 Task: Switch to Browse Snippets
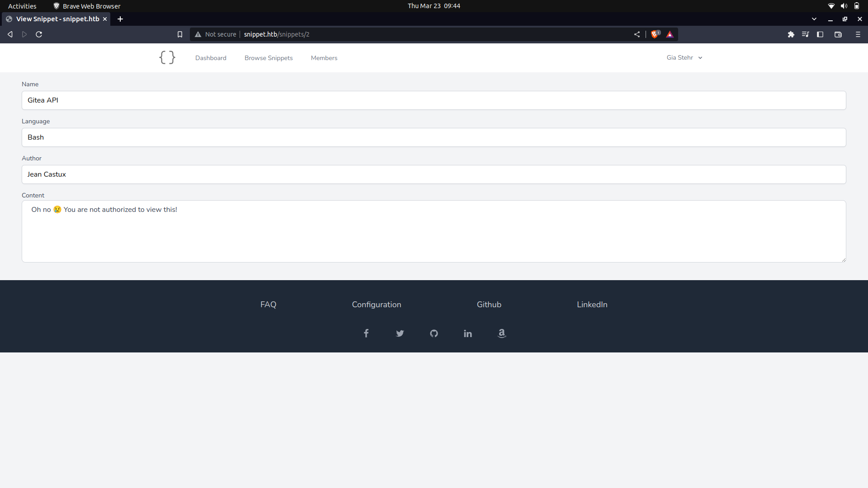coord(268,58)
